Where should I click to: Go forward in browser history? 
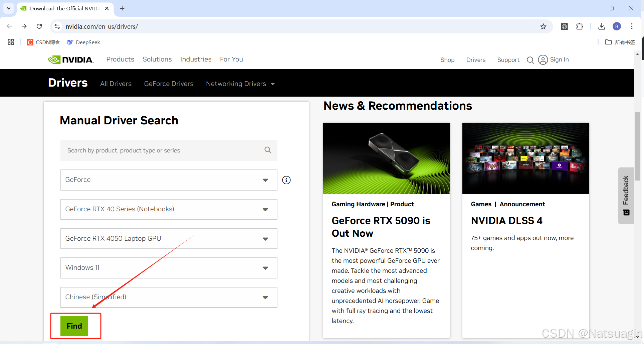24,26
